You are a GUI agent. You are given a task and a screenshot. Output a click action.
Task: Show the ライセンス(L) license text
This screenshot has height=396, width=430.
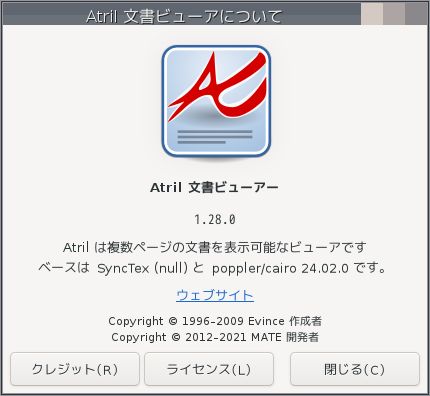[209, 369]
